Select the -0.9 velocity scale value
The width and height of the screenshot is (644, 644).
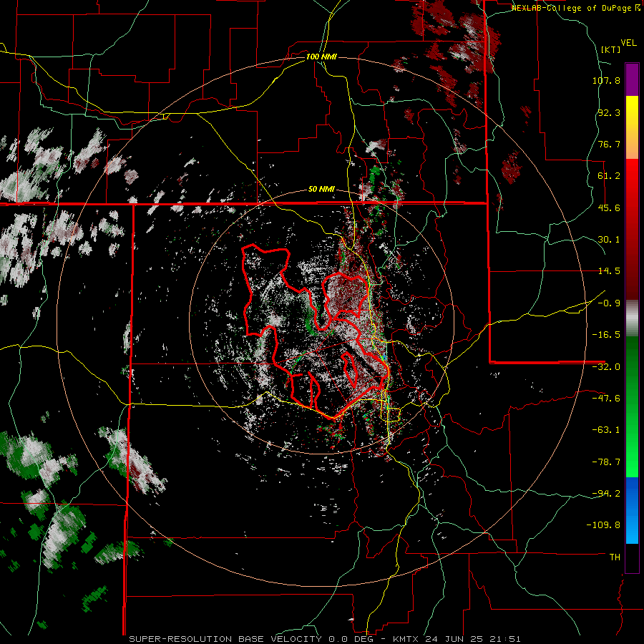point(609,303)
